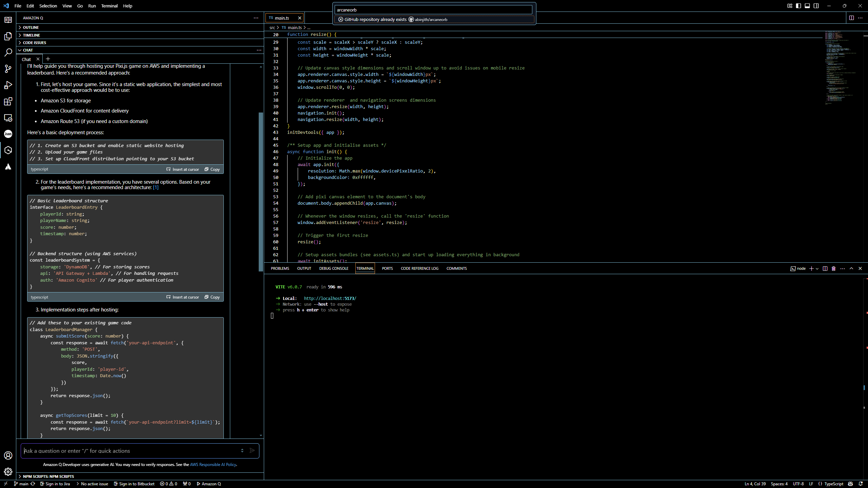Expand the OUTLINE section

[x=31, y=27]
